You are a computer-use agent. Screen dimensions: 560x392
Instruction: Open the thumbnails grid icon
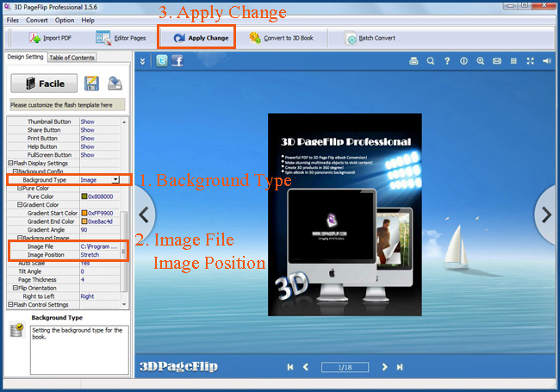tap(513, 61)
